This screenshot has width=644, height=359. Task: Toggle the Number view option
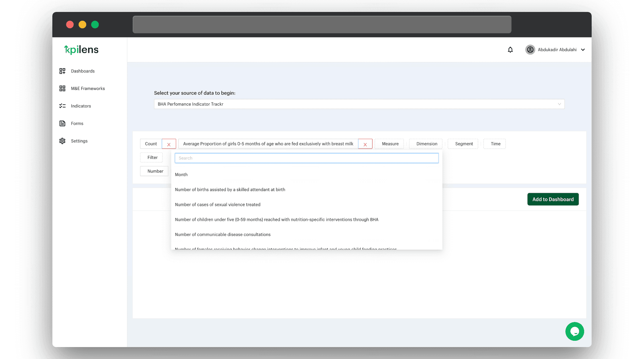[156, 171]
